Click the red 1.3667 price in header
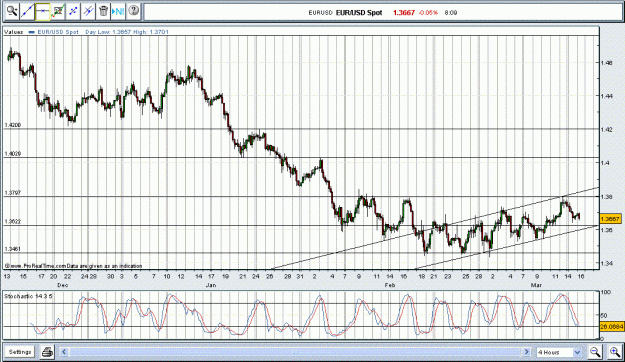The image size is (625, 362). 404,13
